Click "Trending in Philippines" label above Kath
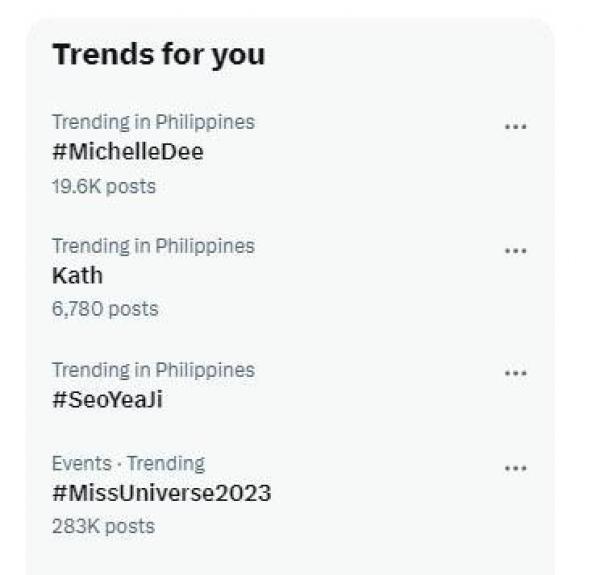This screenshot has width=600, height=575. (x=153, y=246)
